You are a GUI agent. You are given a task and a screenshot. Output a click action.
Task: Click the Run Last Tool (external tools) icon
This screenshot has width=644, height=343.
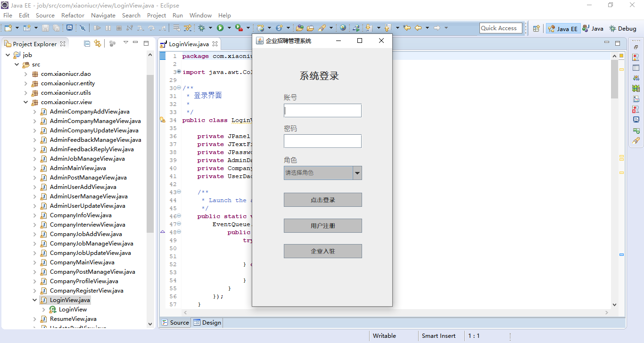point(239,28)
